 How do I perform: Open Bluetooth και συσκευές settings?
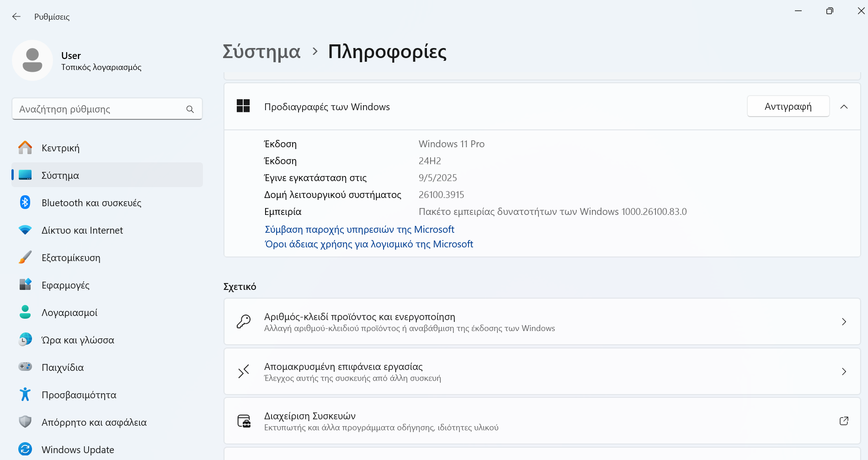pyautogui.click(x=107, y=203)
